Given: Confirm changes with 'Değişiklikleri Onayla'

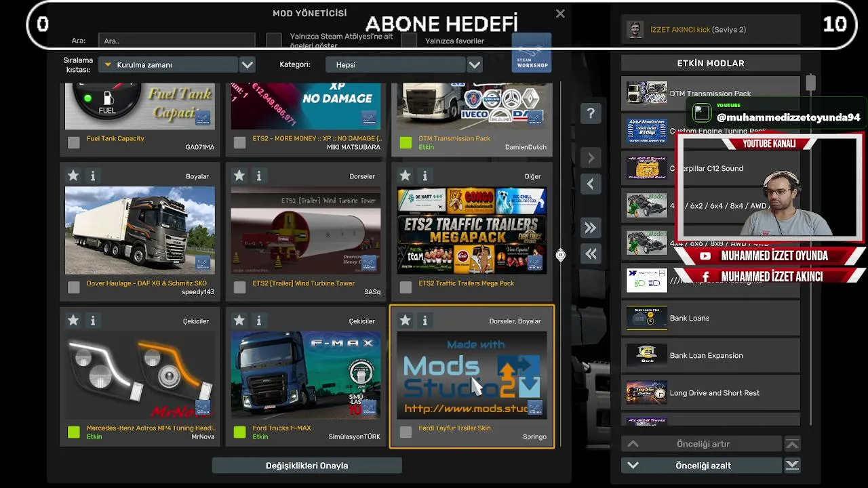Looking at the screenshot, I should tap(307, 466).
